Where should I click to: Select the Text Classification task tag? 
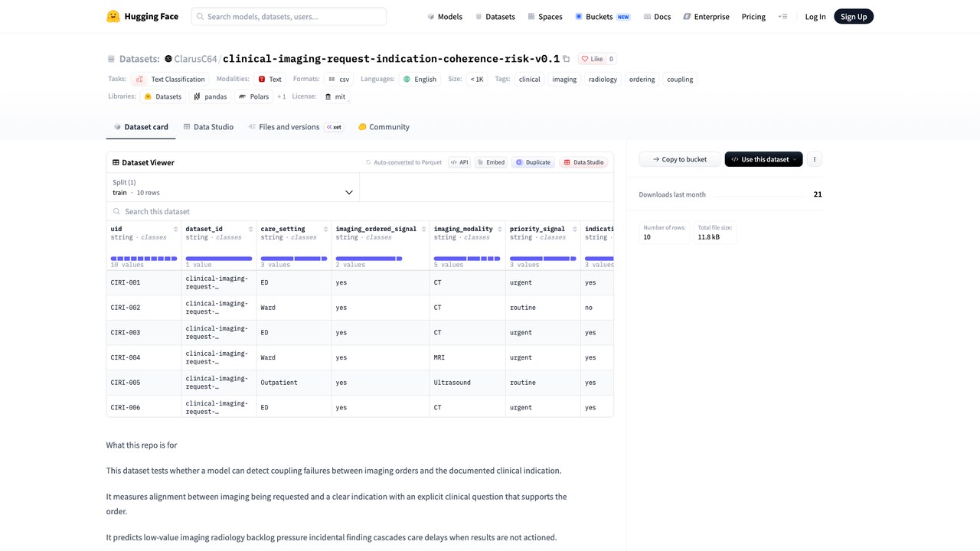(171, 79)
